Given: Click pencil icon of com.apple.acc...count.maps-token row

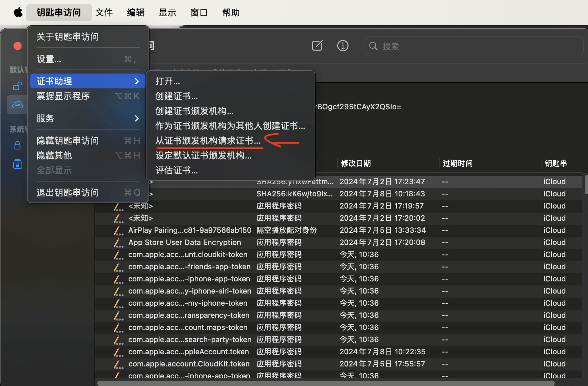Looking at the screenshot, I should coord(118,328).
